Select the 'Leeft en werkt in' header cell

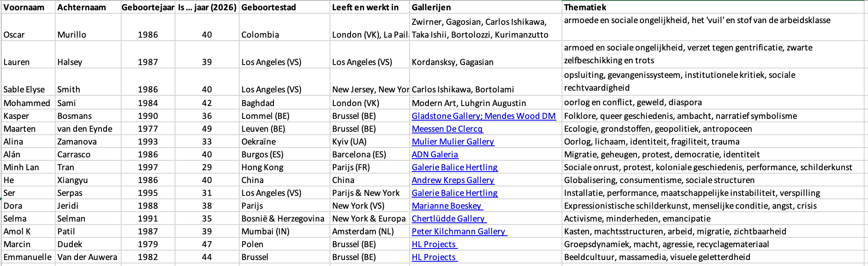[370, 7]
